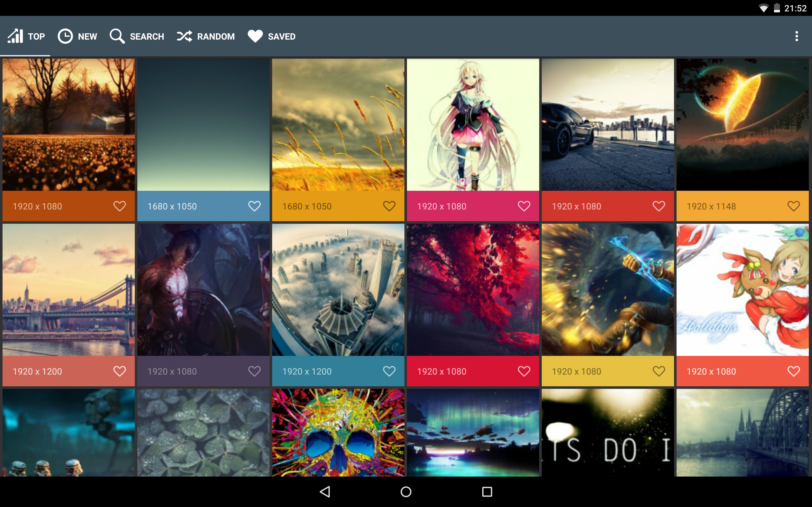Screen dimensions: 812x507
Task: Favorite the teal gradient wallpaper heart
Action: click(254, 206)
